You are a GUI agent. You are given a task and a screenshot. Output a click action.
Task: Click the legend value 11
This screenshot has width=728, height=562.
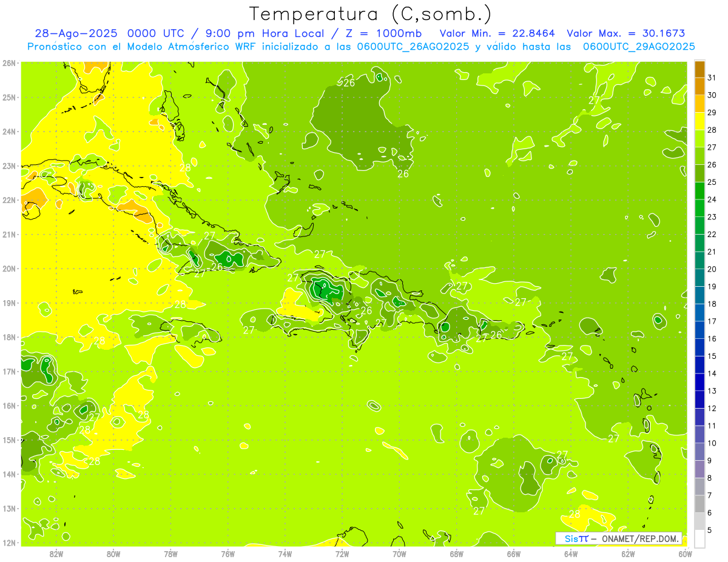point(712,426)
